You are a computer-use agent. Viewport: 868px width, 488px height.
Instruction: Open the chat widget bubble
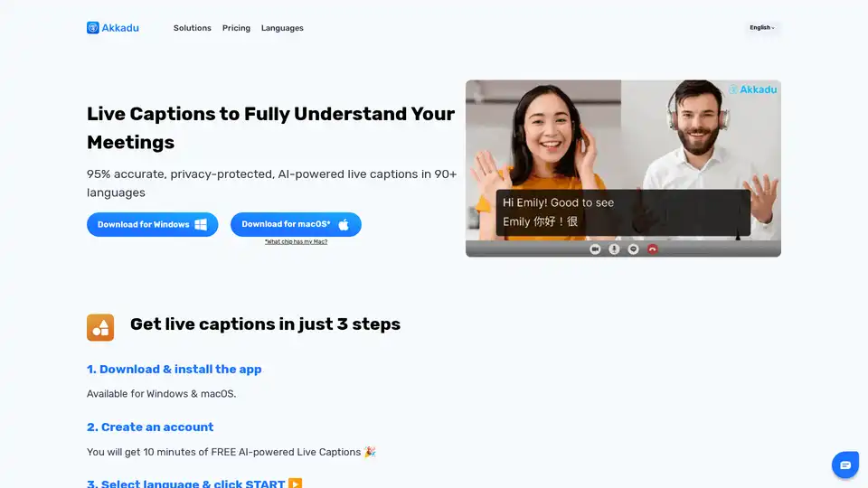tap(844, 465)
